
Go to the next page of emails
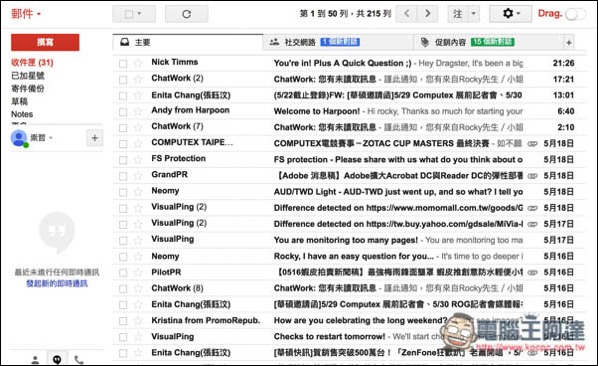[x=428, y=14]
